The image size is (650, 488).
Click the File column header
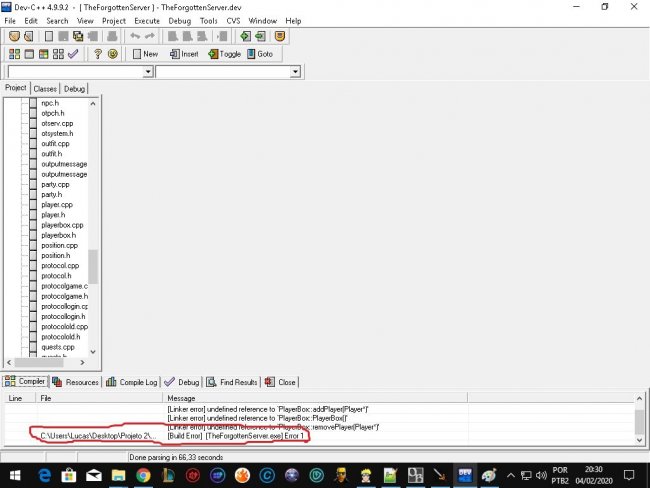click(x=99, y=398)
